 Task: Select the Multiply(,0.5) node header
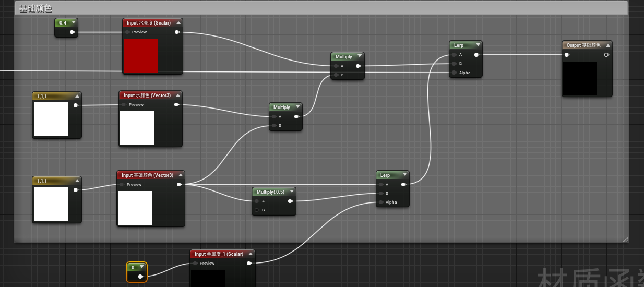click(x=274, y=192)
